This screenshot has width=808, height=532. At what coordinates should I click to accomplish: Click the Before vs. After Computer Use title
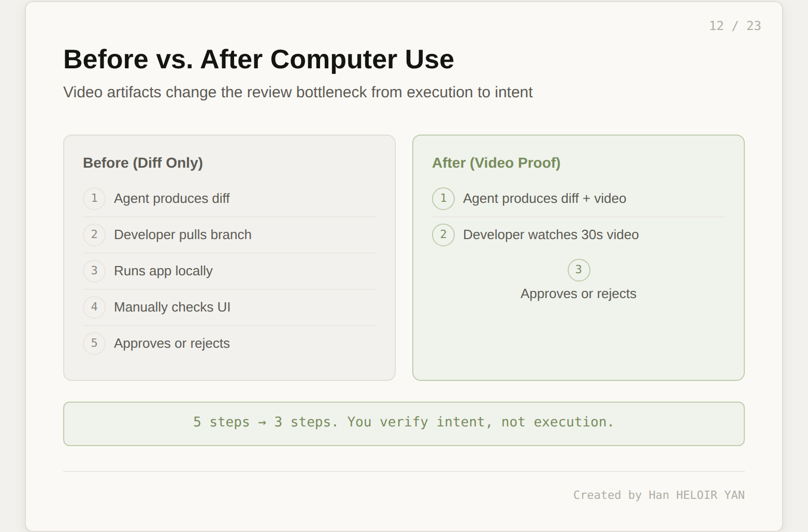(258, 59)
